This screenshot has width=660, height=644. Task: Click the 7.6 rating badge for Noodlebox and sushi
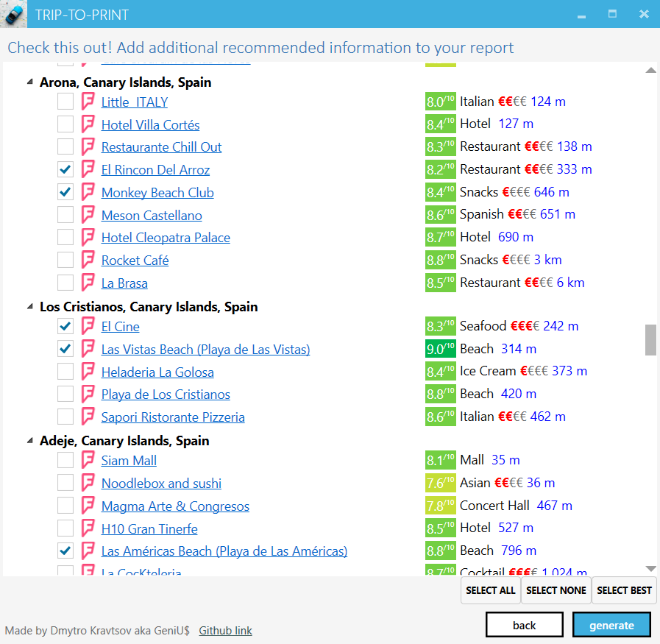(440, 483)
